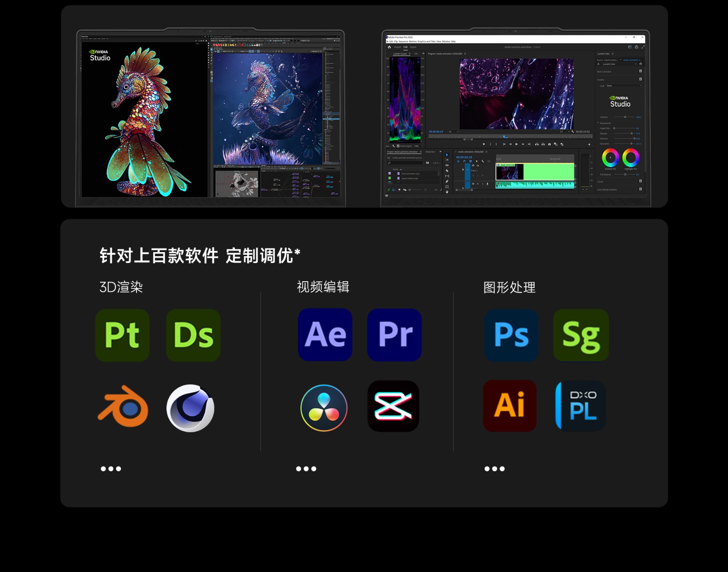Select the Razor tool in Premiere
This screenshot has width=728, height=572.
[447, 171]
